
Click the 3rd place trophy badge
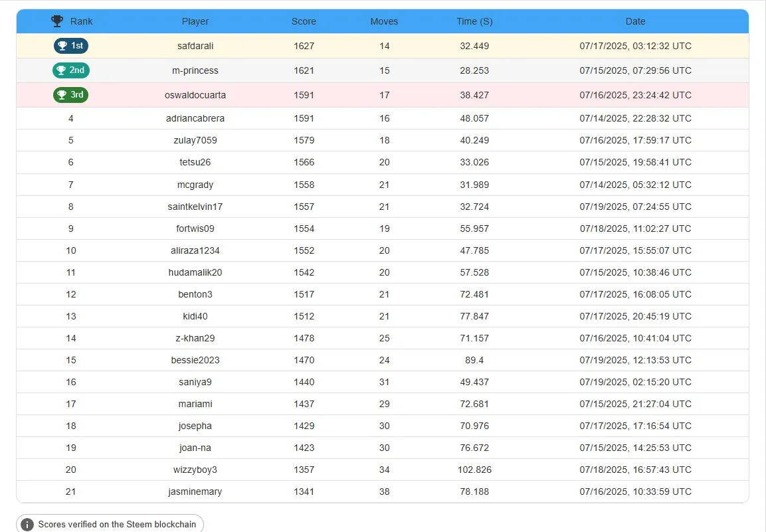[x=71, y=95]
